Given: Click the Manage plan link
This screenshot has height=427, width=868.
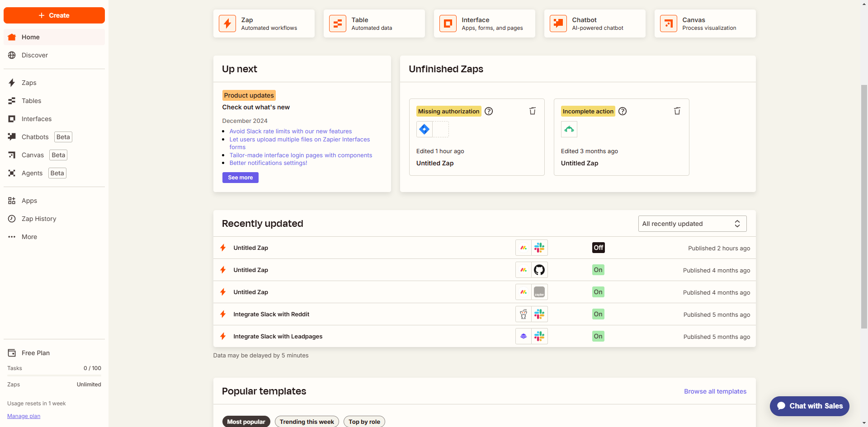Looking at the screenshot, I should click(x=24, y=416).
